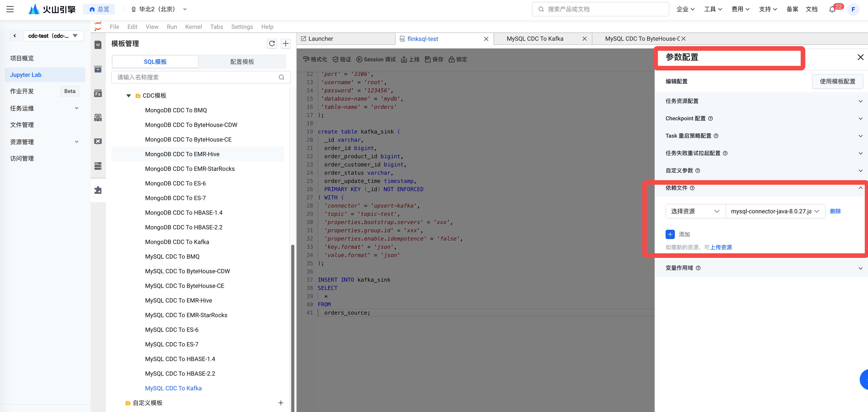Viewport: 868px width, 412px height.
Task: Click the 锁定 lock icon
Action: [452, 59]
